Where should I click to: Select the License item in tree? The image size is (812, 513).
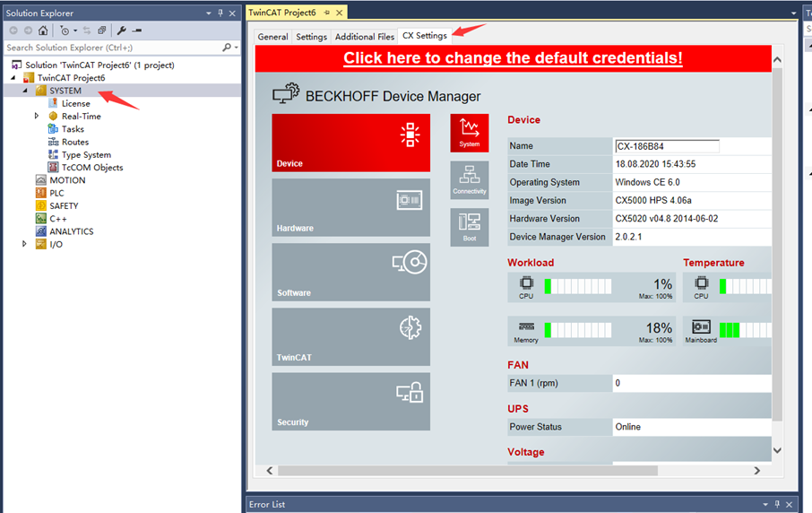75,103
